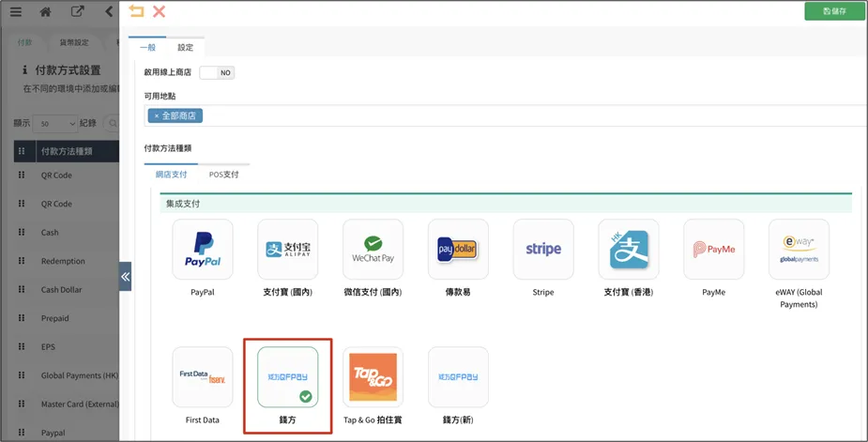868x442 pixels.
Task: Switch to the 設定 tab
Action: pyautogui.click(x=186, y=48)
